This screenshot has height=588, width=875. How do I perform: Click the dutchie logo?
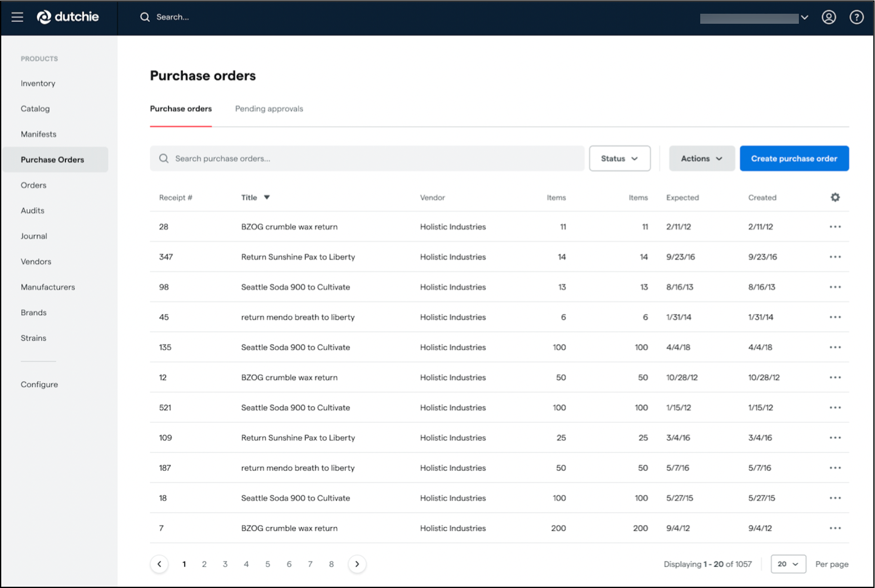click(67, 17)
